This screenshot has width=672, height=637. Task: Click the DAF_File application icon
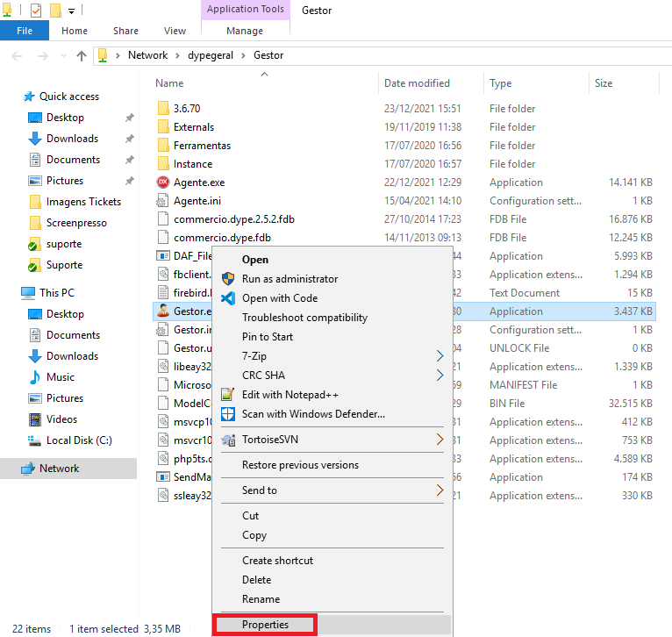pyautogui.click(x=163, y=256)
